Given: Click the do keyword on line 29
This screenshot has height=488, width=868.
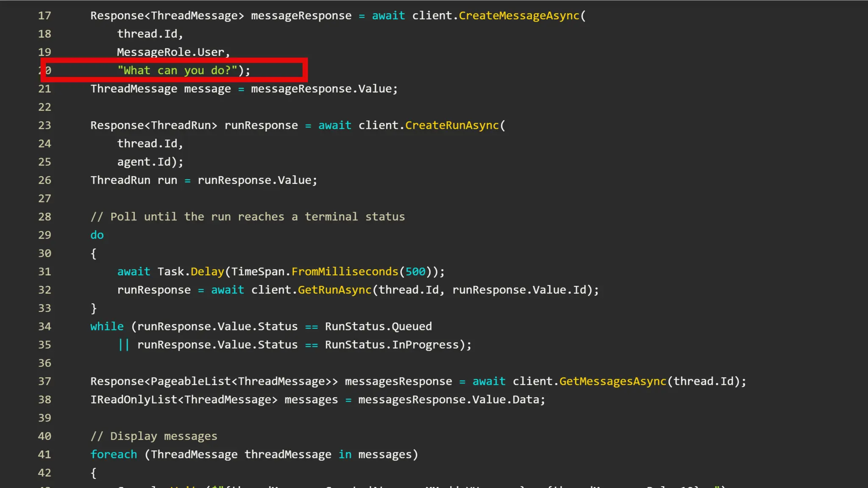Looking at the screenshot, I should (x=97, y=235).
